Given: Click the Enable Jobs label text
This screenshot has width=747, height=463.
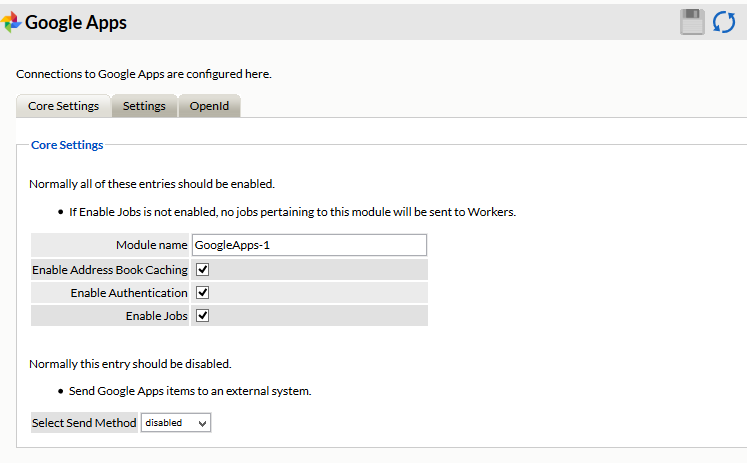Looking at the screenshot, I should point(156,316).
